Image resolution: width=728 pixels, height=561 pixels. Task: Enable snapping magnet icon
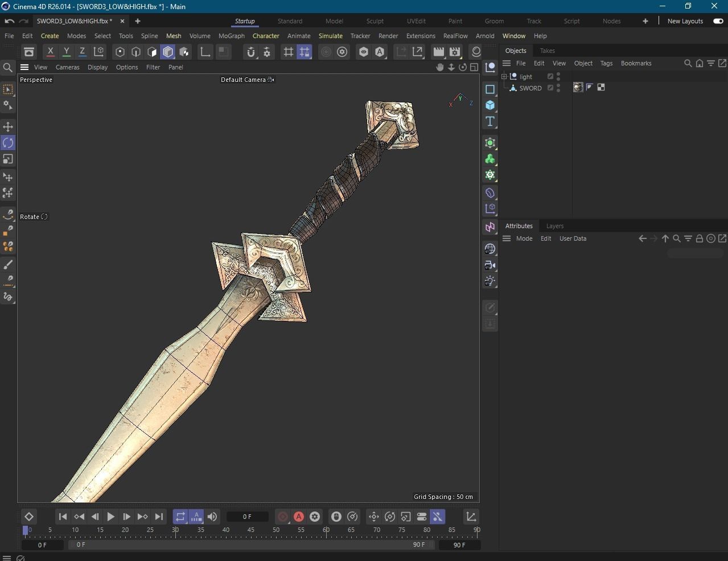[250, 52]
